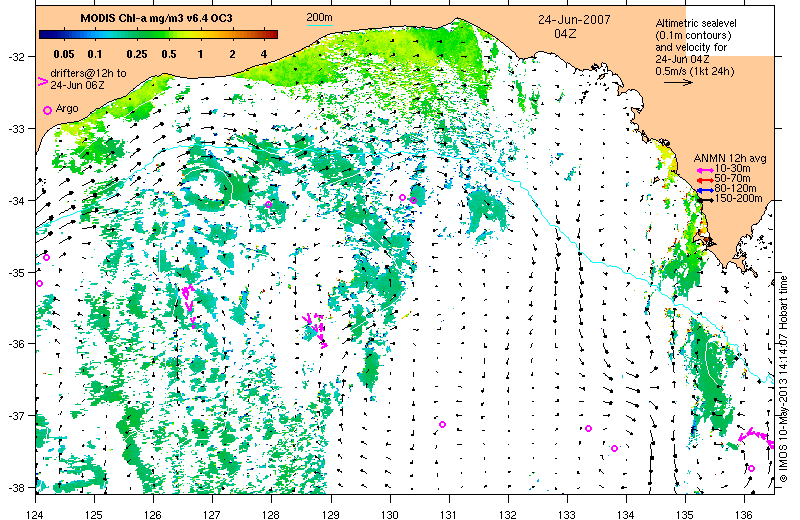Click the 24-Jun-2007 date label
This screenshot has height=520, width=800.
574,20
